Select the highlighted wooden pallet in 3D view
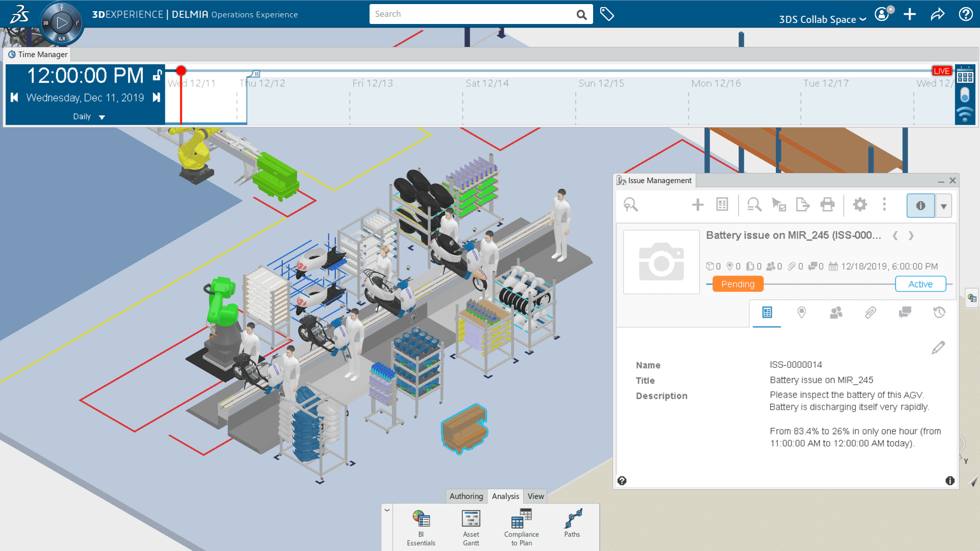 [464, 429]
